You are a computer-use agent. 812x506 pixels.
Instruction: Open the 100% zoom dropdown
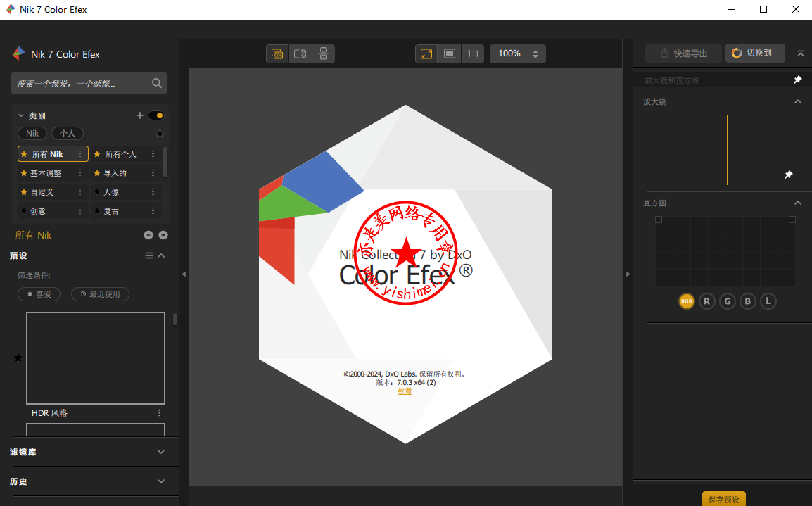point(518,54)
